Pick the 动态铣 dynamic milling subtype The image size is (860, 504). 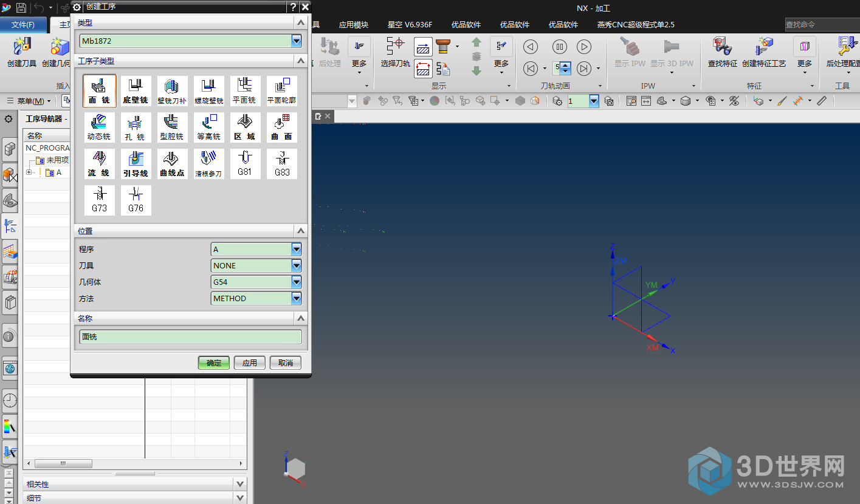(100, 128)
